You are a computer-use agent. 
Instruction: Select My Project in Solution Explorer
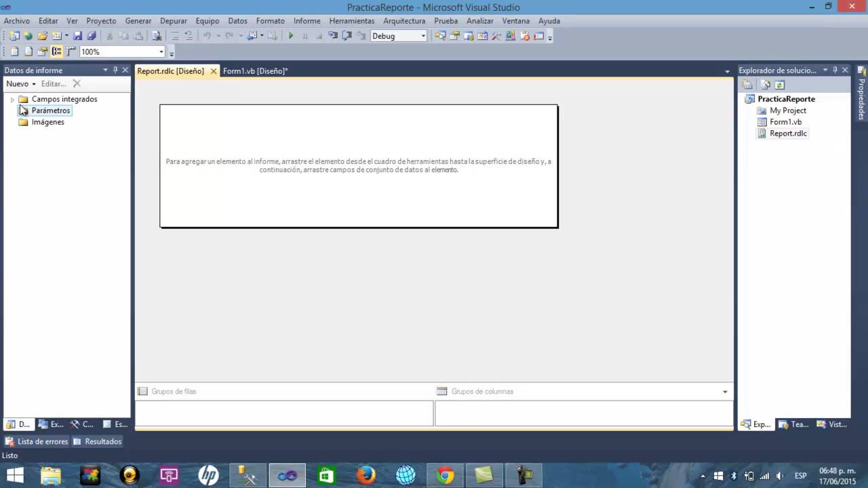click(788, 110)
